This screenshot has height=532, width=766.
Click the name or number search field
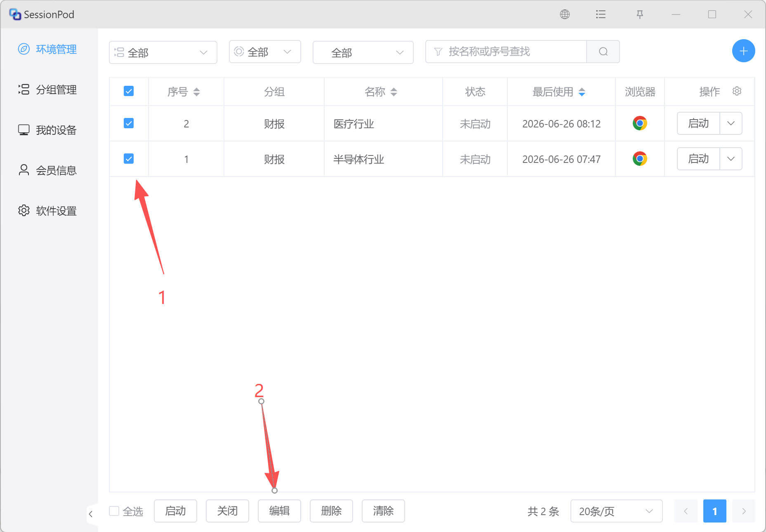[506, 52]
